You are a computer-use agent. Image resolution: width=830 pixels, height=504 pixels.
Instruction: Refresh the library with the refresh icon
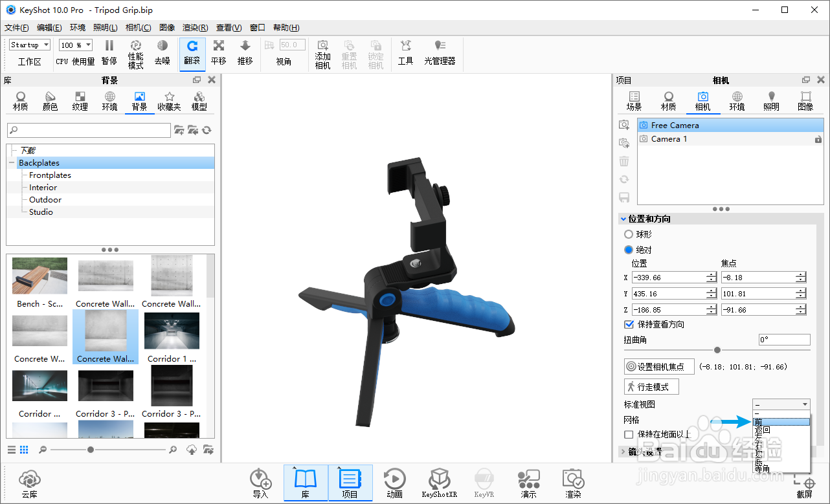tap(207, 130)
